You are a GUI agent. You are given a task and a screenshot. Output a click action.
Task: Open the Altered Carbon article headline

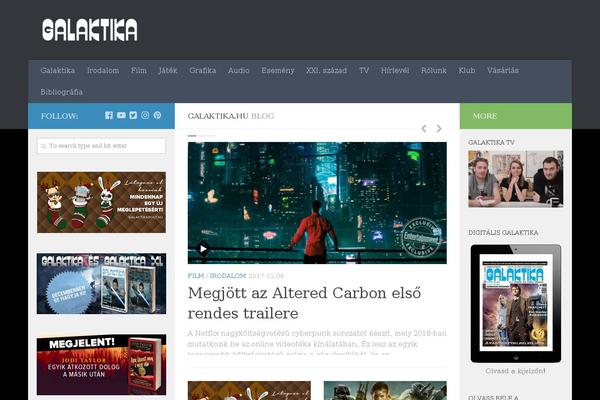[x=304, y=303]
